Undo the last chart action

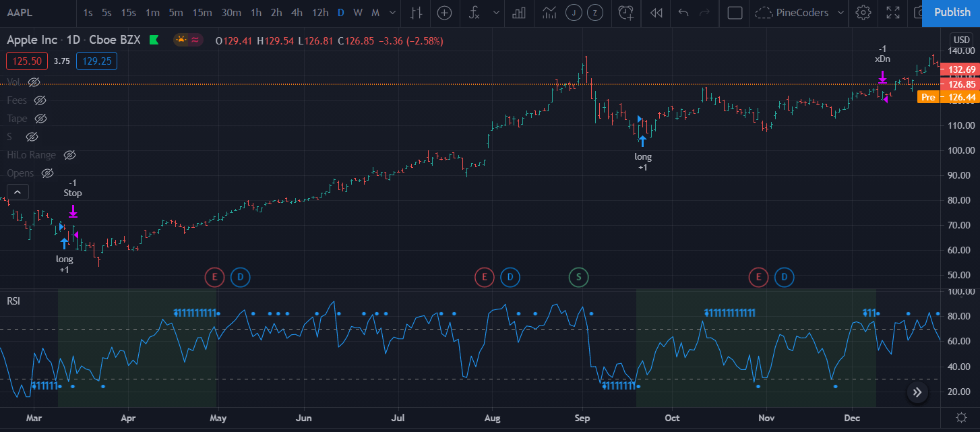pos(683,13)
